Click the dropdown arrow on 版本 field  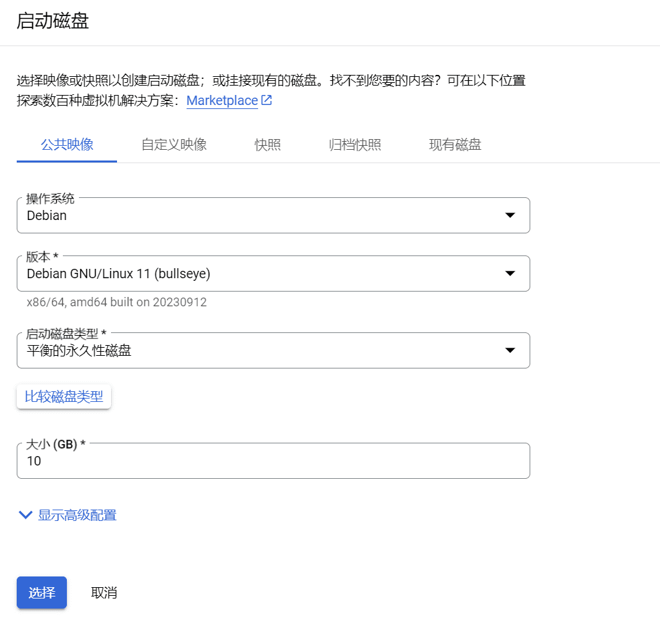click(510, 274)
